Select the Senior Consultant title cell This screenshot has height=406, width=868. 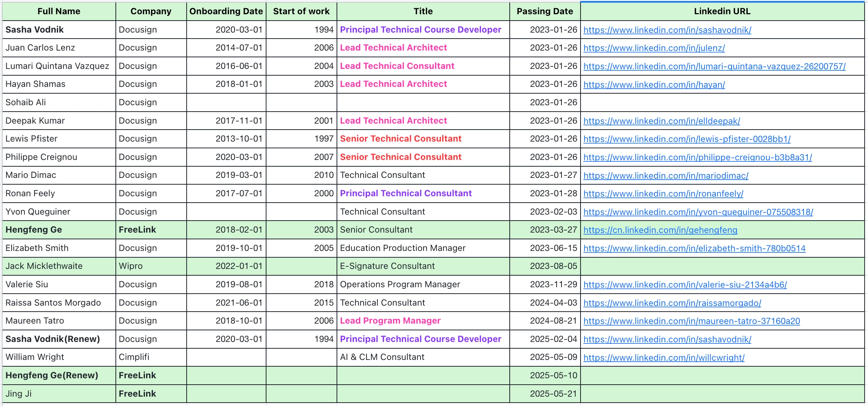click(423, 230)
